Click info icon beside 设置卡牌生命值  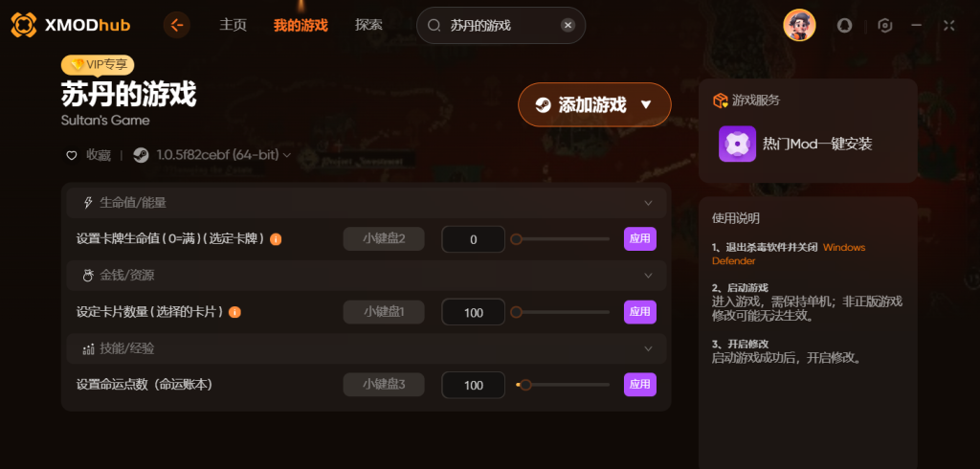[x=276, y=239]
